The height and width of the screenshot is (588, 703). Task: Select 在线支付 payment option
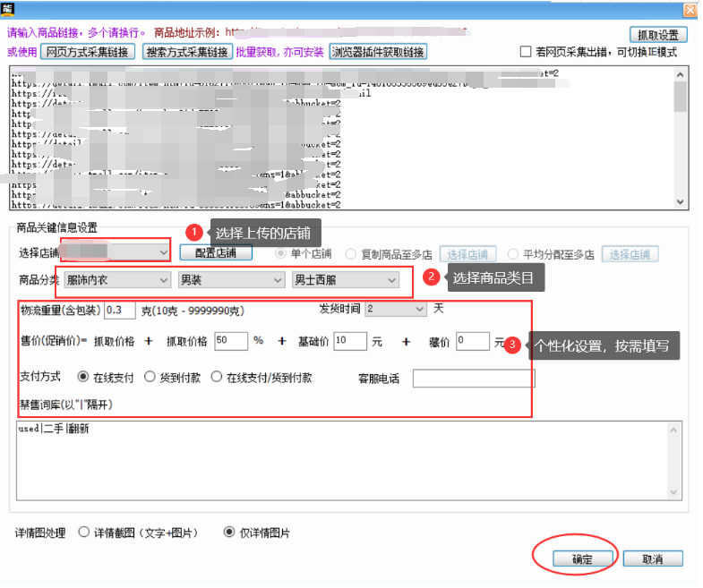click(83, 377)
